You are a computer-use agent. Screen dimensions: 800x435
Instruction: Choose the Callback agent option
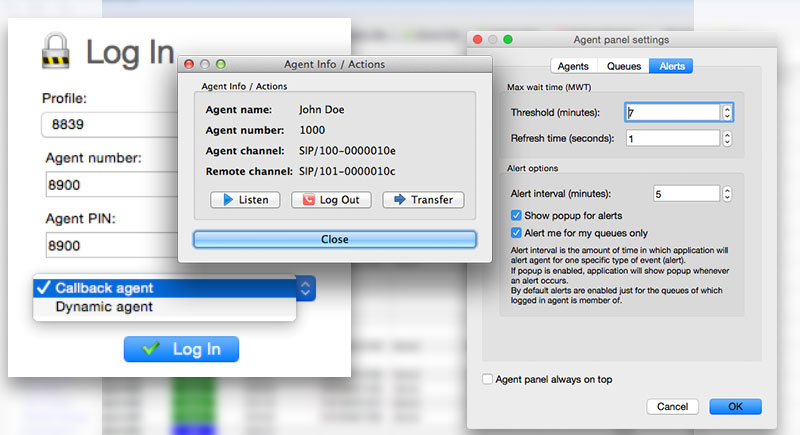(104, 288)
